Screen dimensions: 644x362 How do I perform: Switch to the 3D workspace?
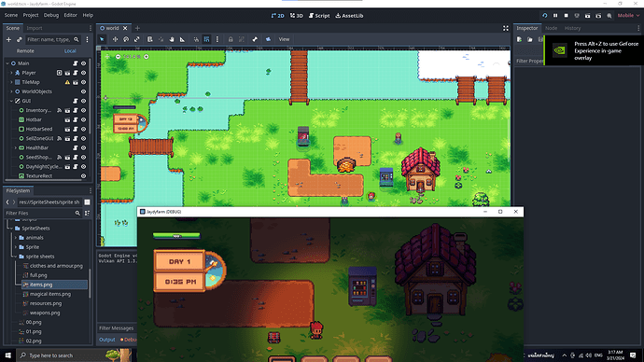click(297, 16)
